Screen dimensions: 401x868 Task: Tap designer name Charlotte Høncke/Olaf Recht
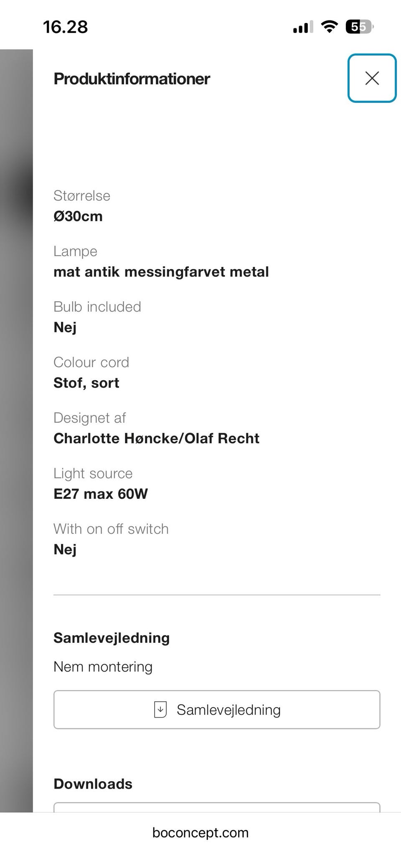156,438
